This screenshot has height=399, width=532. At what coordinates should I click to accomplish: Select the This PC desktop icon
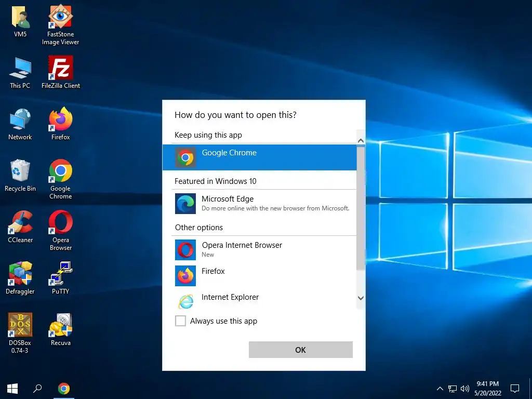pos(20,73)
